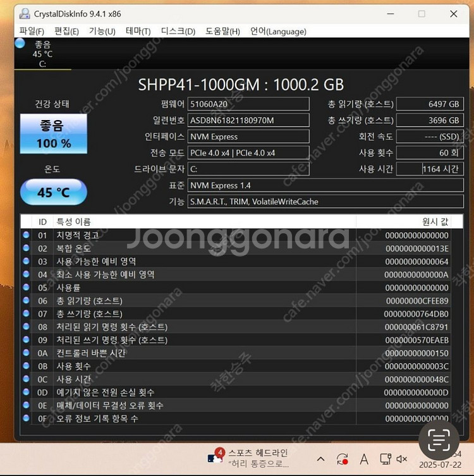Click status dot for row 03 사용 가능한 예비 영역

[26, 261]
